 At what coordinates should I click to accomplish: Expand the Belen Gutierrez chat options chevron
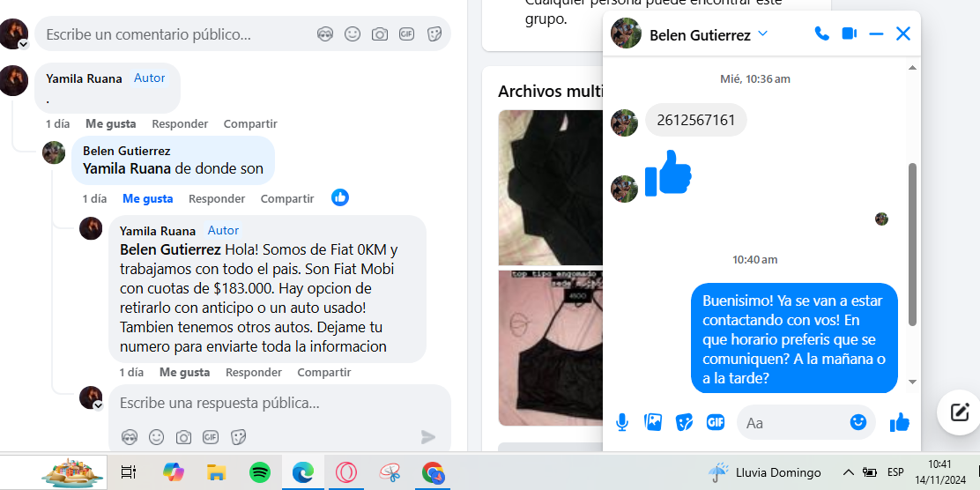point(762,33)
